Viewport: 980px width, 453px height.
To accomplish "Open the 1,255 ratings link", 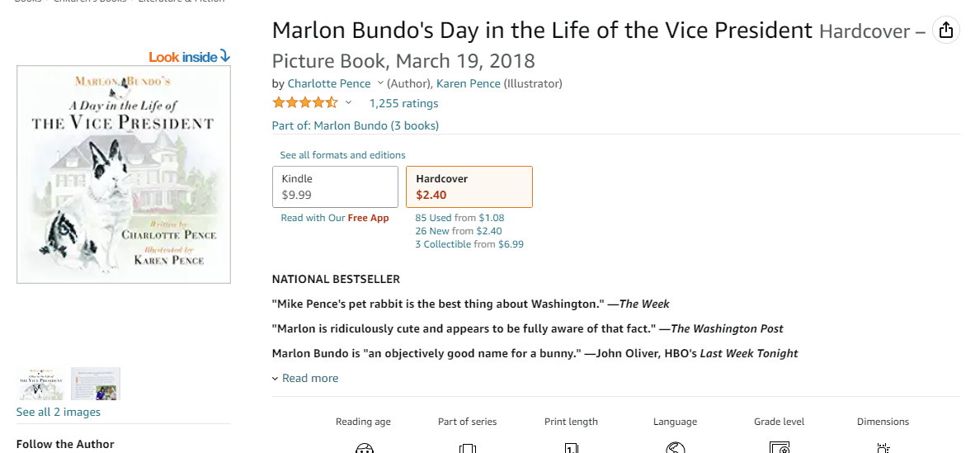I will pos(403,103).
